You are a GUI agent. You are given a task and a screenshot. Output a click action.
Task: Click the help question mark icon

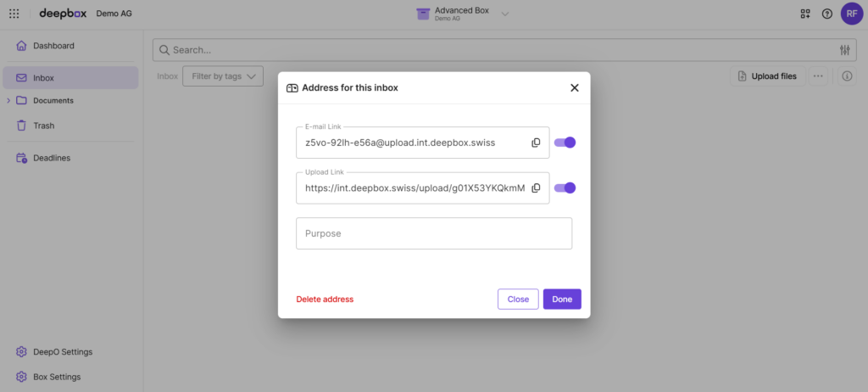pyautogui.click(x=827, y=14)
